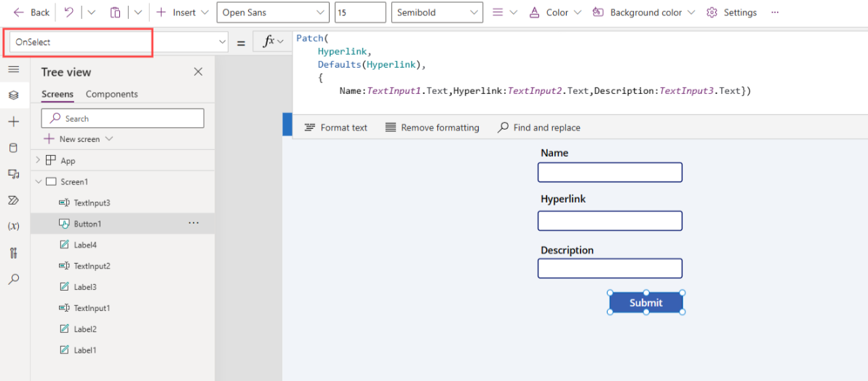
Task: Open the OnSelect property dropdown
Action: (223, 42)
